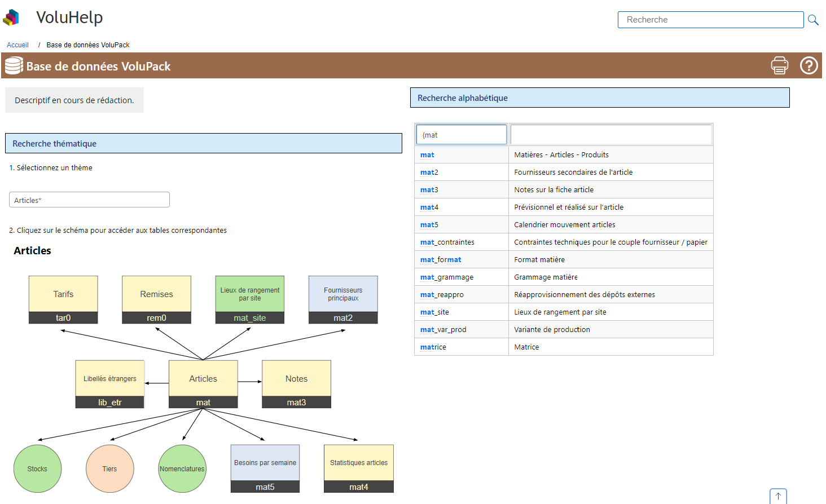Screen dimensions: 826x504
Task: Click the 'Recherche thématique' section header
Action: [204, 143]
